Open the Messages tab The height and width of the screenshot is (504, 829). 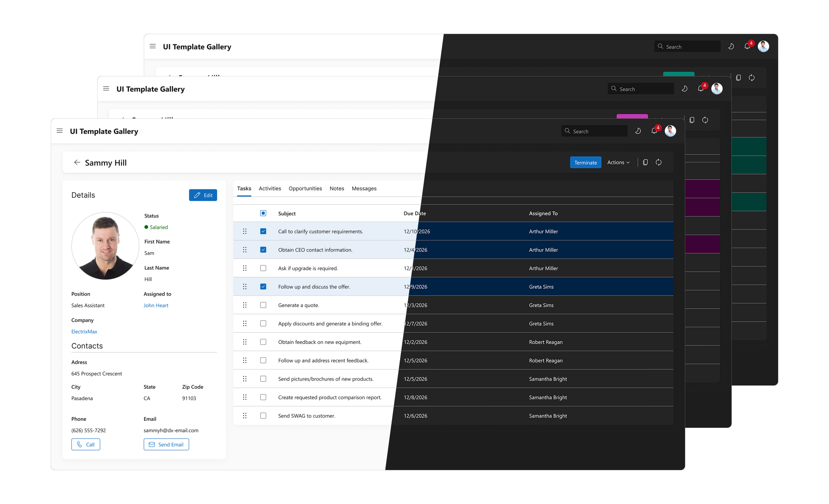pyautogui.click(x=364, y=189)
